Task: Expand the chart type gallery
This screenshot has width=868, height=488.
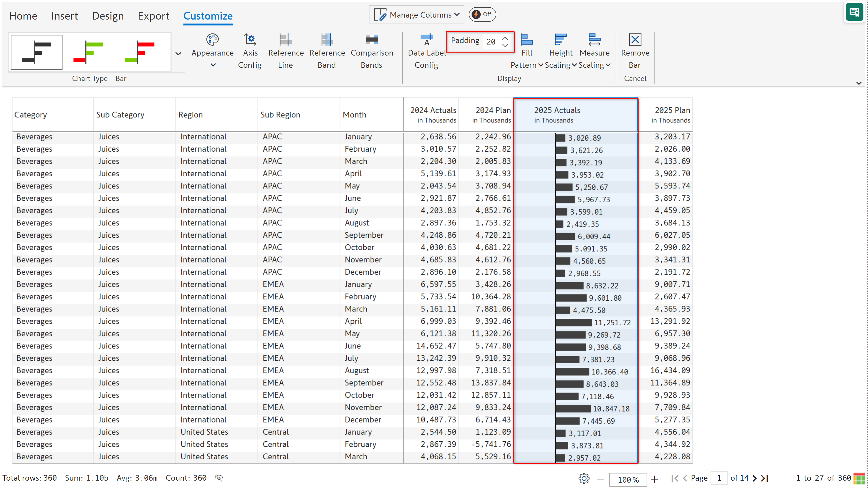Action: pos(178,54)
